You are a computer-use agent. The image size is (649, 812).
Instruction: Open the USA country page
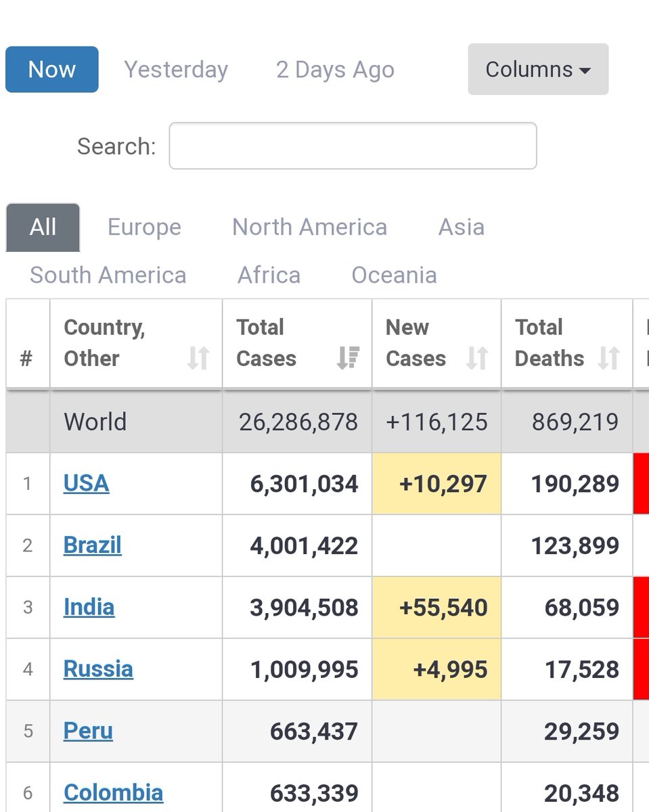[x=86, y=483]
